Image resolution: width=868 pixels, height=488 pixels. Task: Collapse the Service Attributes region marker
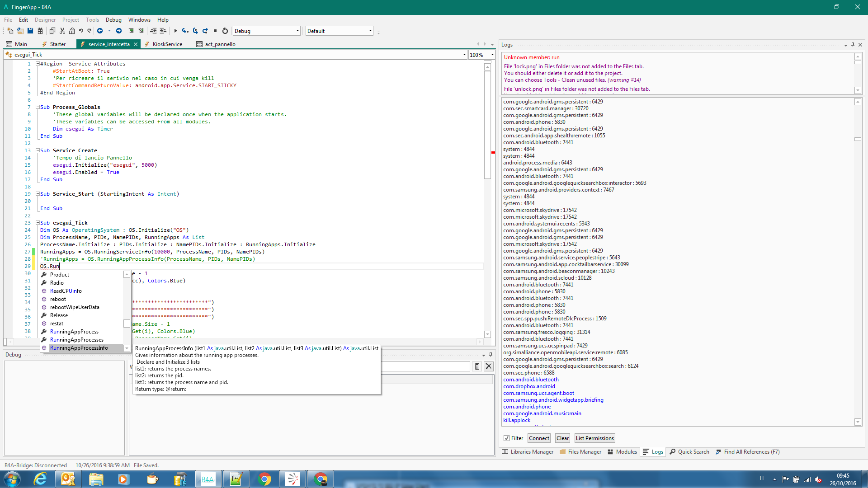[x=38, y=64]
